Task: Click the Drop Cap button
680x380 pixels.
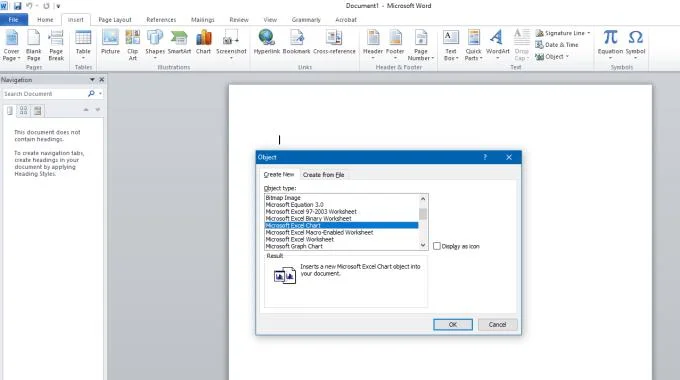Action: 522,45
